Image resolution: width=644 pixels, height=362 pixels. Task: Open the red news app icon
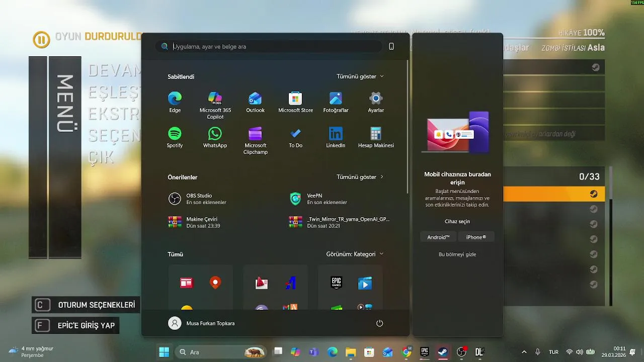[187, 283]
